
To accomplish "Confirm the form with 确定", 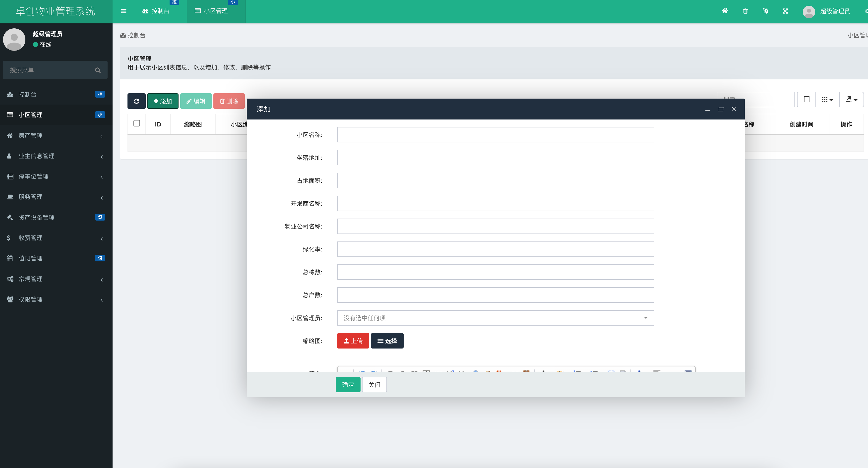I will pyautogui.click(x=348, y=384).
